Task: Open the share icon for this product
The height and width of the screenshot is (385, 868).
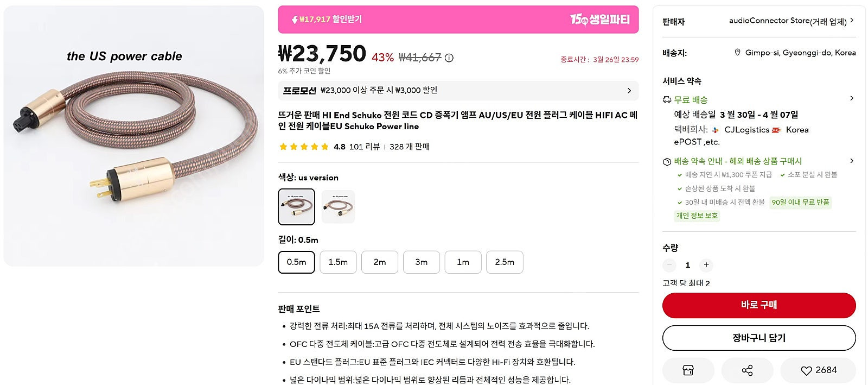Action: 748,370
